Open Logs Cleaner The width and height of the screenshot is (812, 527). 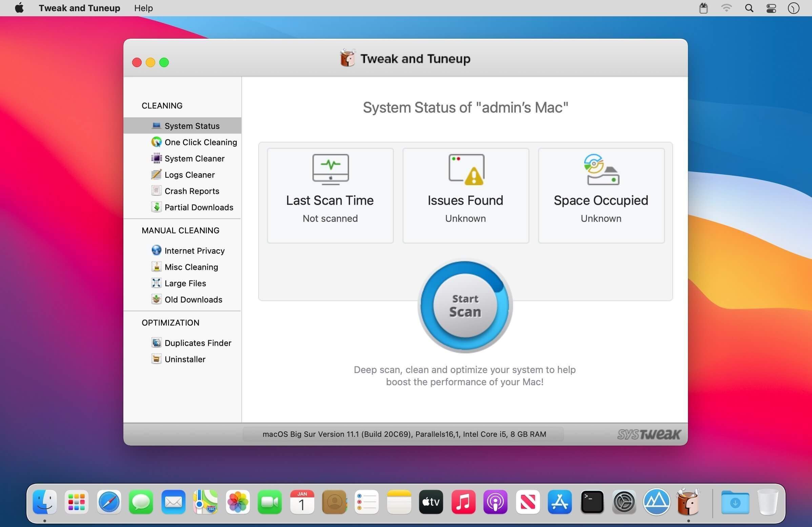(189, 174)
